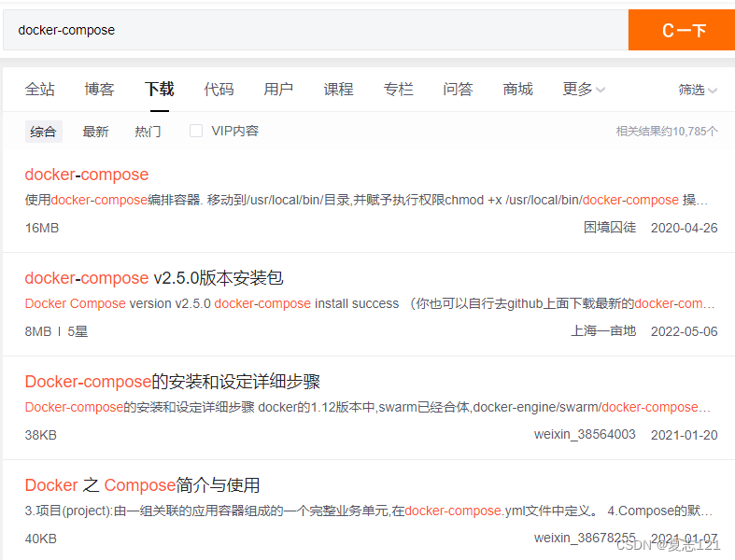The height and width of the screenshot is (560, 735).
Task: Select the 下载 tab
Action: click(160, 89)
